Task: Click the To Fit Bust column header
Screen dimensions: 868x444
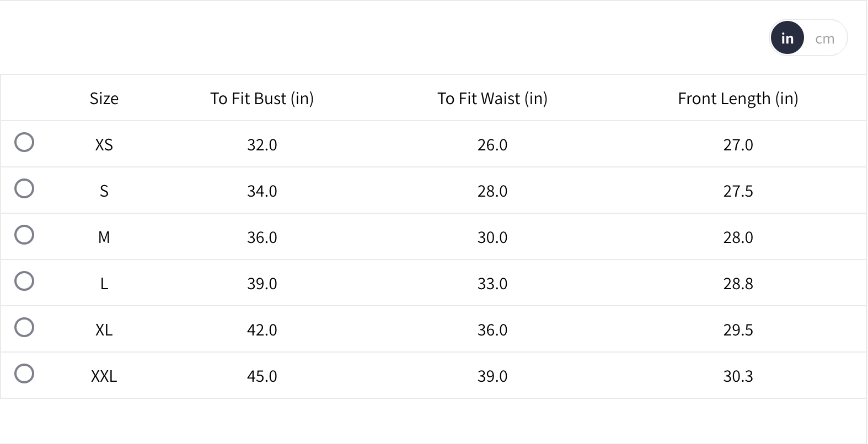Action: [262, 99]
